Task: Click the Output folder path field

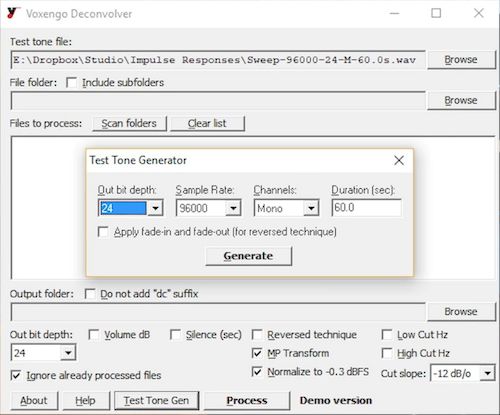Action: click(218, 312)
